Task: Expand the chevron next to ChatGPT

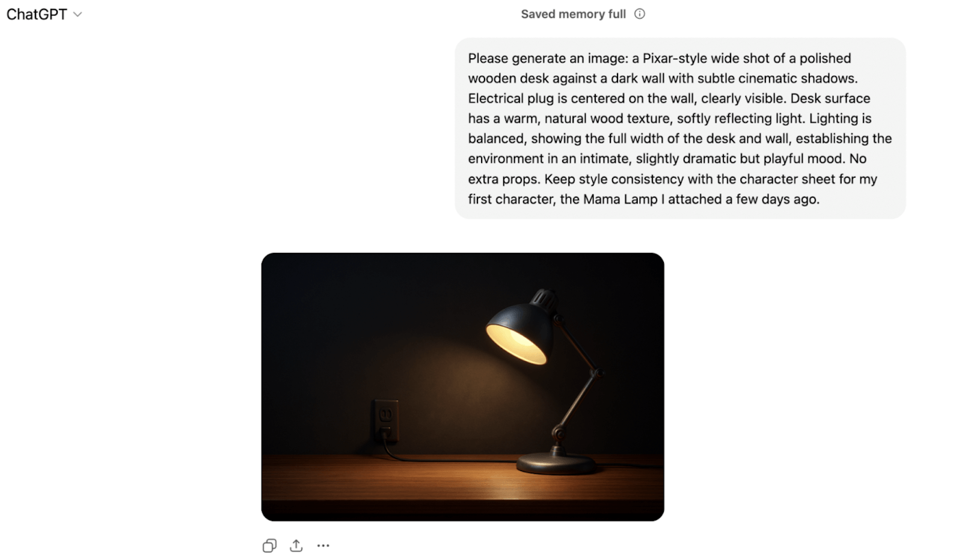Action: coord(78,14)
